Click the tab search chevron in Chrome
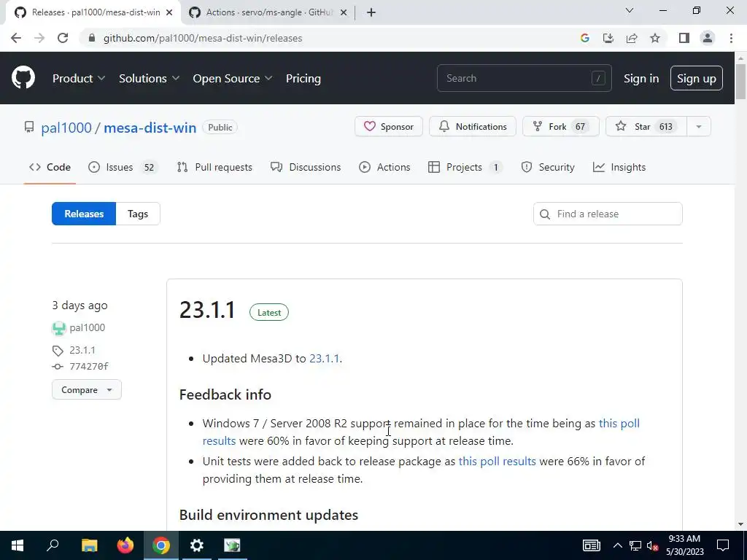Image resolution: width=747 pixels, height=560 pixels. [x=630, y=10]
